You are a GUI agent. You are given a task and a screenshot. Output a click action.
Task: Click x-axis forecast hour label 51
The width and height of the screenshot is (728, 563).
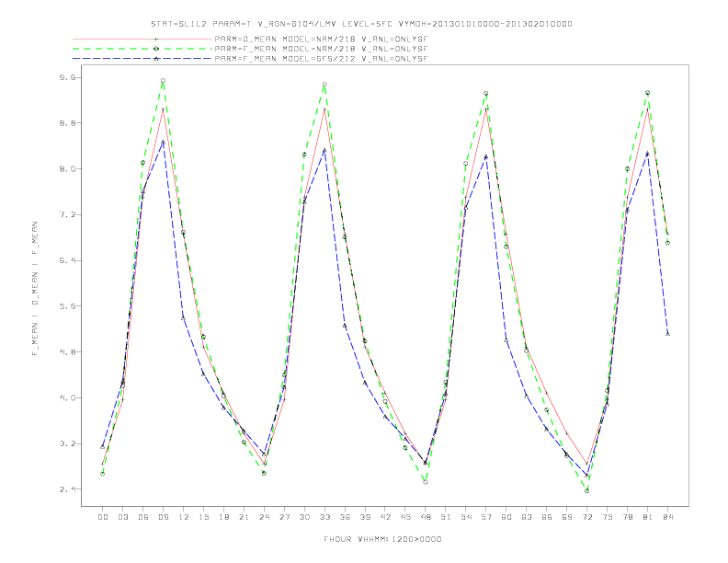[446, 517]
